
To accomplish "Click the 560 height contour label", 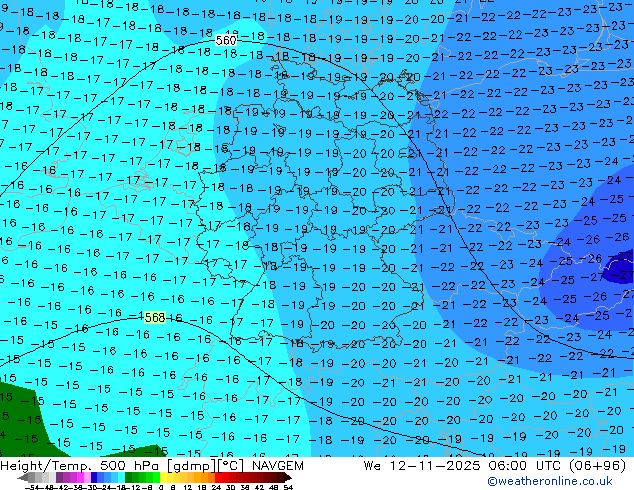I will pyautogui.click(x=226, y=40).
